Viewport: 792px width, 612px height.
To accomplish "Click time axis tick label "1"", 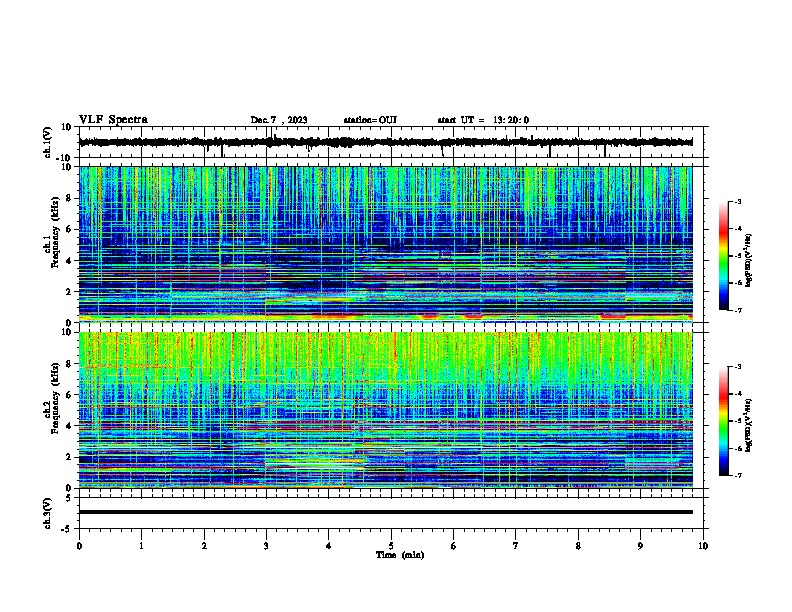I will point(141,546).
